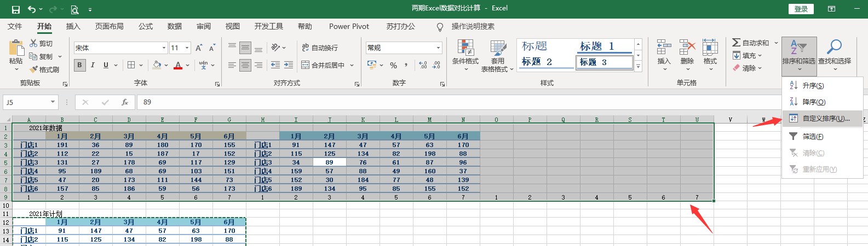
Task: Switch to the Power Pivot tab
Action: pyautogui.click(x=349, y=26)
